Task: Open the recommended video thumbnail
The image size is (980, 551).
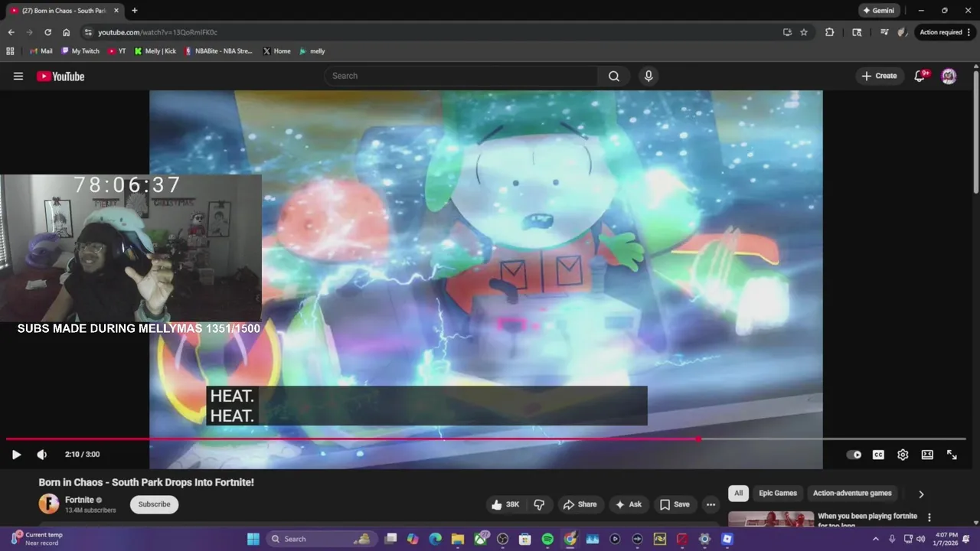Action: 771,519
